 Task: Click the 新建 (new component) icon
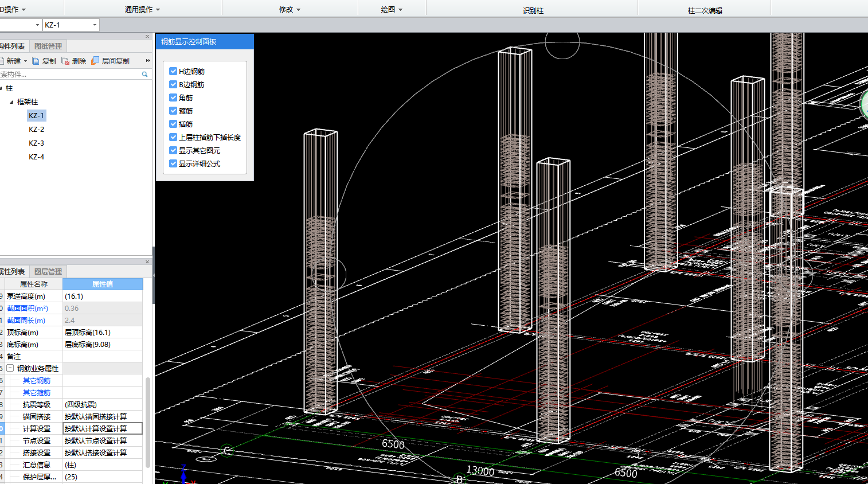tap(2, 61)
